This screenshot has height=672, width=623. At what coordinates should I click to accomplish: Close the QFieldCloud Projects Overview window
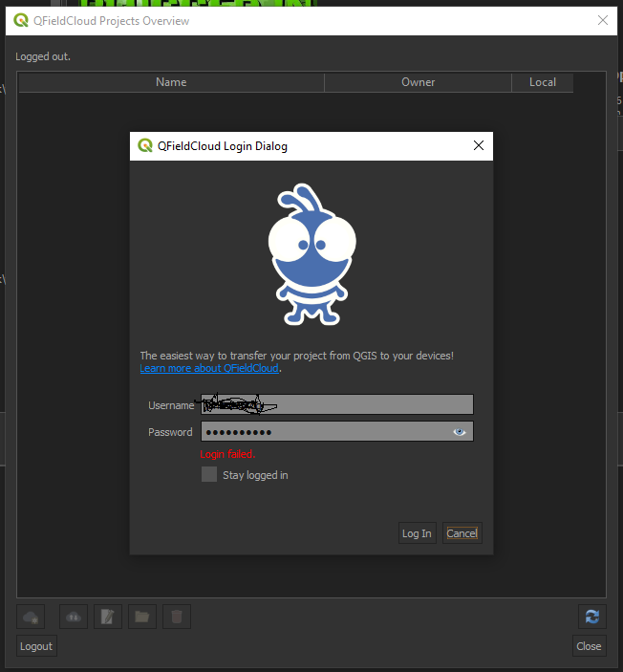tap(603, 20)
